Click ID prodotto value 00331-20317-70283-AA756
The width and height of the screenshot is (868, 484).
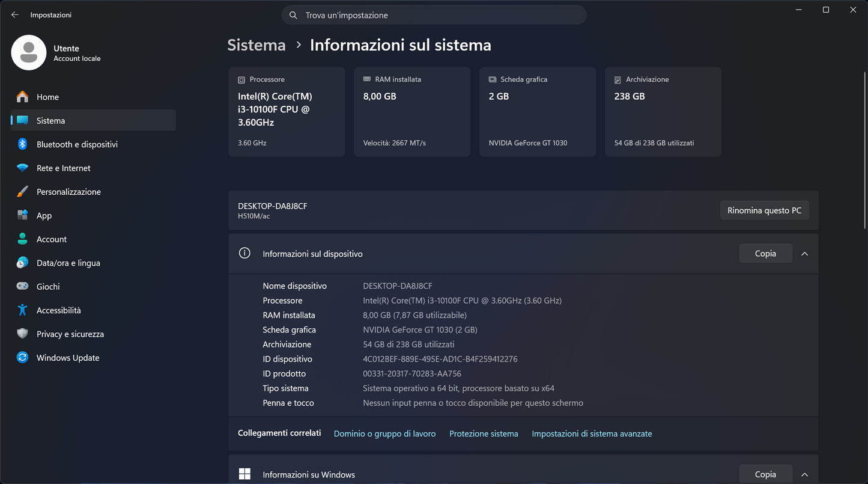pos(412,373)
